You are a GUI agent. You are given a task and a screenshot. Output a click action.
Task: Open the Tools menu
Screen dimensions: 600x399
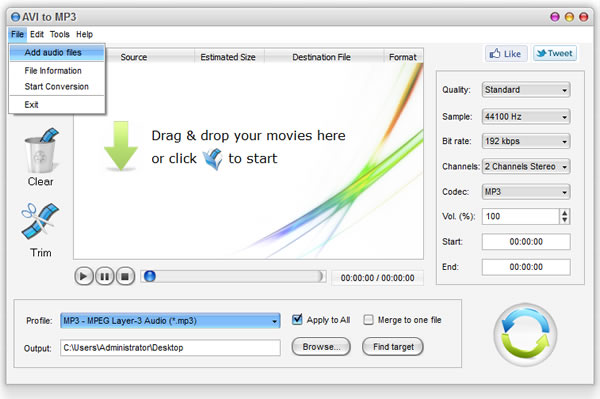tap(60, 34)
